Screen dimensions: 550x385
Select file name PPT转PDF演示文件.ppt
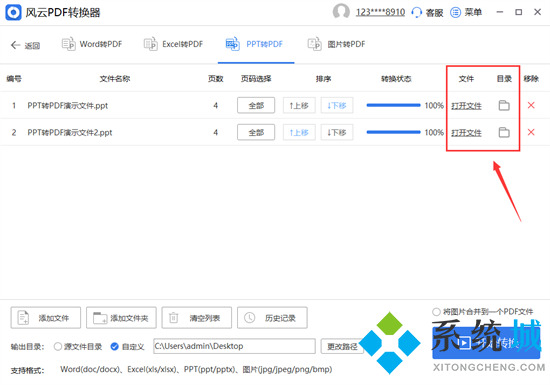(68, 106)
